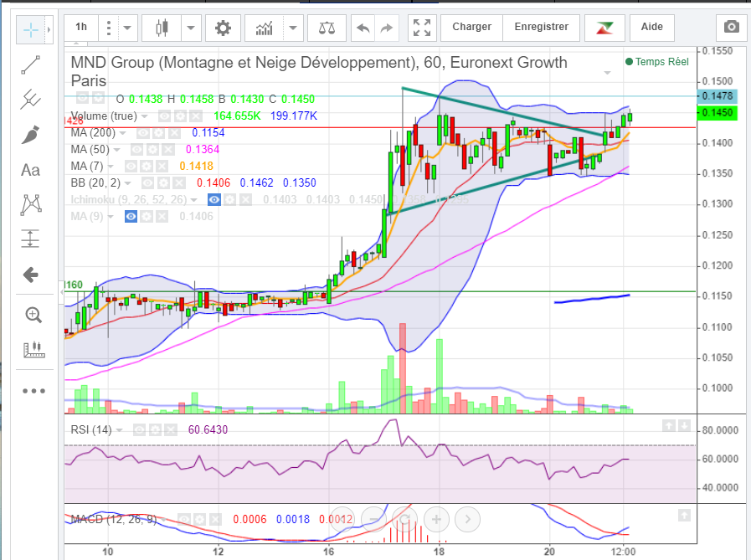Select the trend line drawing tool

coord(31,64)
